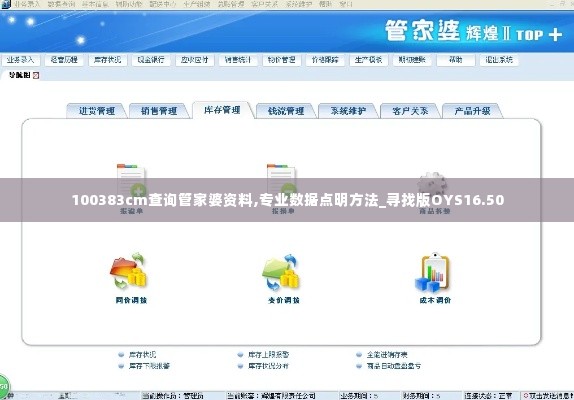Click the 业务期间 status bar entry
Image resolution: width=574 pixels, height=400 pixels.
tap(359, 396)
